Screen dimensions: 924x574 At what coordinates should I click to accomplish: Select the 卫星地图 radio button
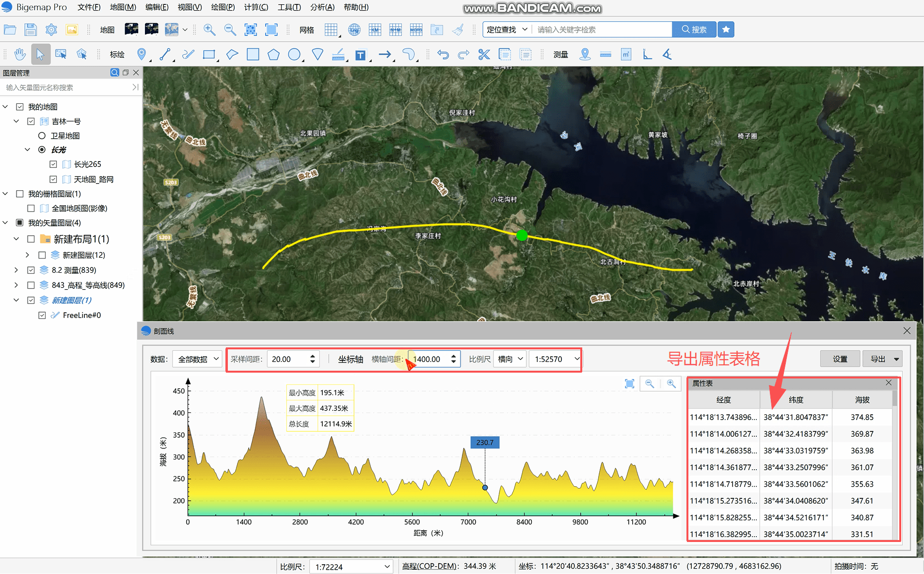pyautogui.click(x=42, y=136)
